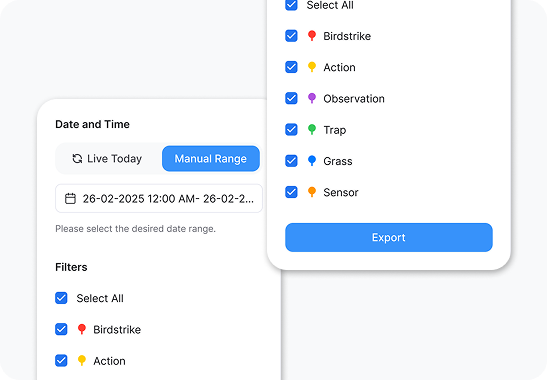Uncheck Birdstrike checkbox under Filters
Image resolution: width=547 pixels, height=380 pixels.
tap(61, 329)
